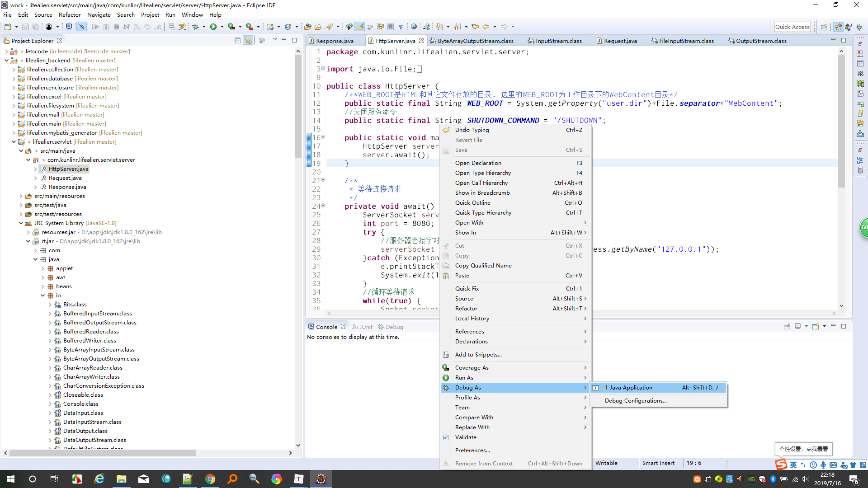This screenshot has height=488, width=868.
Task: Switch to Debug perspective icon
Action: 859,27
